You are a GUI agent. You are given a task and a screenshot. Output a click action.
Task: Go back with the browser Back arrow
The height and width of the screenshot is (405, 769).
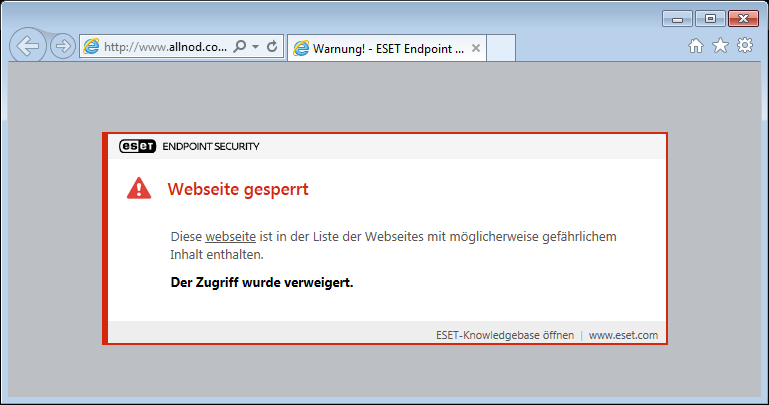pos(28,46)
